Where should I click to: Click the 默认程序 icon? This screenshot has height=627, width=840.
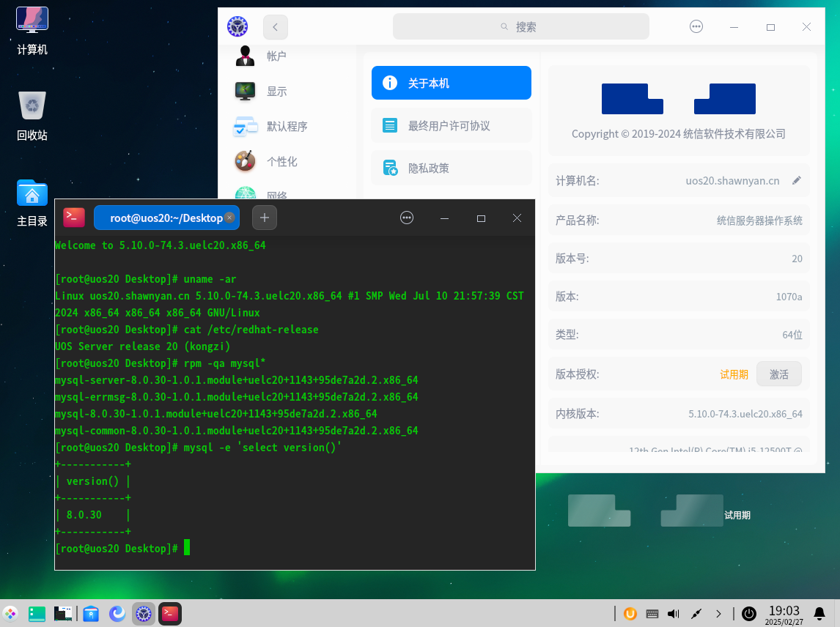pos(245,127)
